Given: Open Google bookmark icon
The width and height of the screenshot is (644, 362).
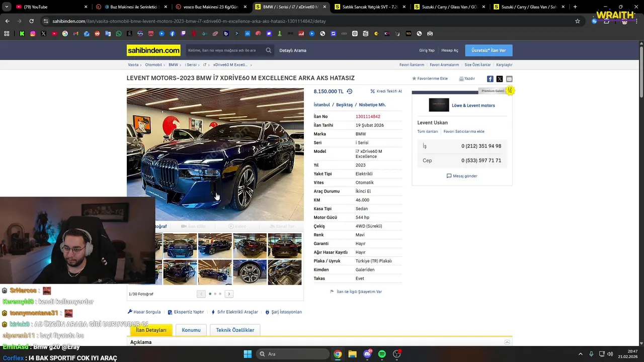Looking at the screenshot, I should [x=65, y=34].
